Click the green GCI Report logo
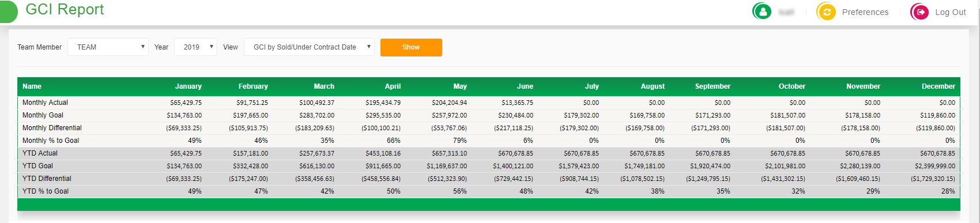980x223 pixels. (x=8, y=12)
